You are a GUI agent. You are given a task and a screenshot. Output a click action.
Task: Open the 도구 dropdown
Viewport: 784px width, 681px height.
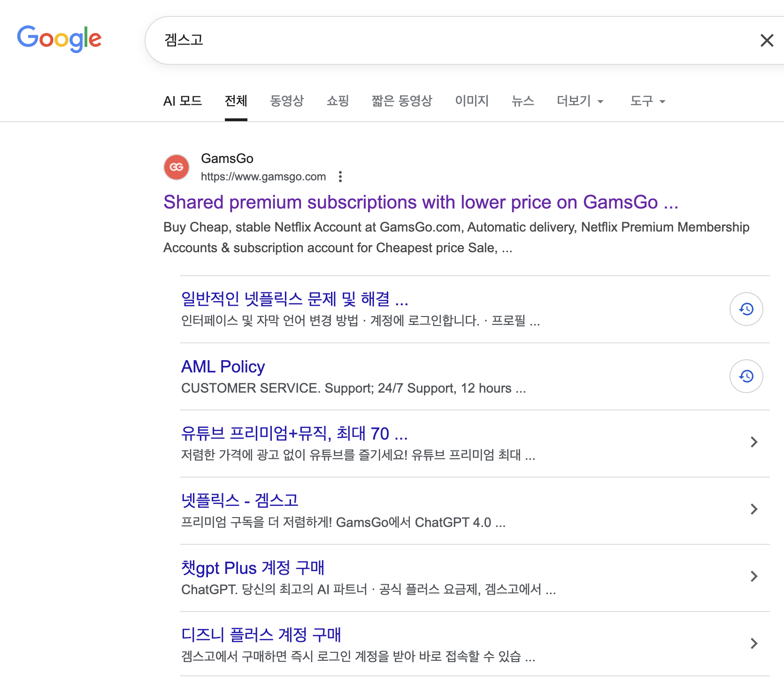tap(648, 101)
